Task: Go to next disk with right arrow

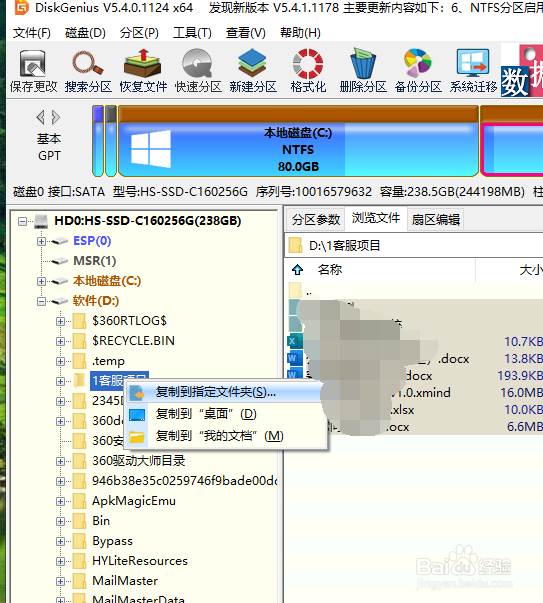Action: [x=56, y=117]
